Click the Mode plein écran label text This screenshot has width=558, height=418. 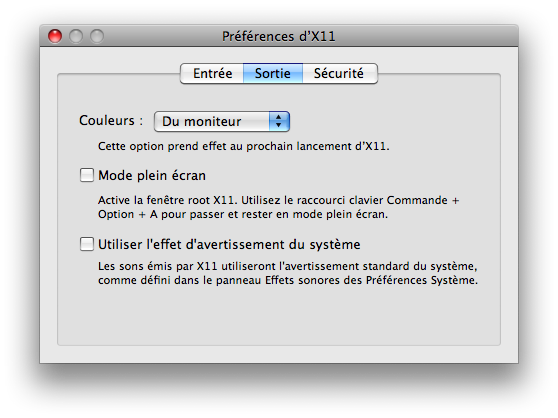click(x=152, y=176)
